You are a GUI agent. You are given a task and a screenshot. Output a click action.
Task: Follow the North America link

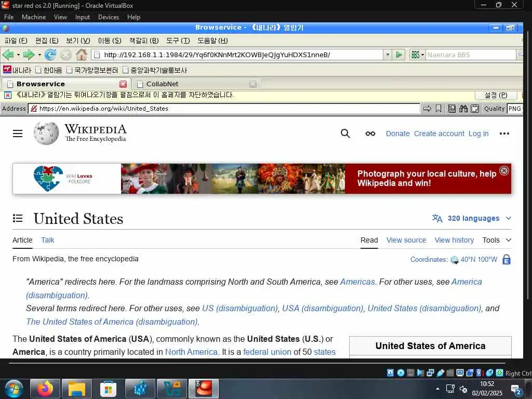point(191,352)
